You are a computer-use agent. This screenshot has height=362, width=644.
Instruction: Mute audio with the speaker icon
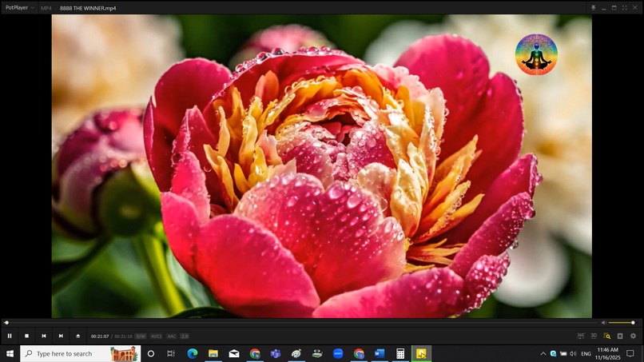pos(604,323)
